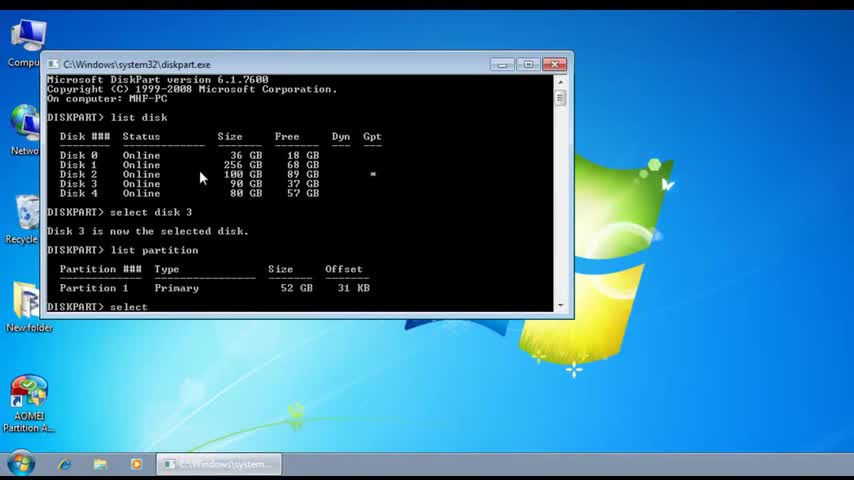The image size is (854, 480).
Task: Open the Network desktop icon
Action: [x=26, y=130]
